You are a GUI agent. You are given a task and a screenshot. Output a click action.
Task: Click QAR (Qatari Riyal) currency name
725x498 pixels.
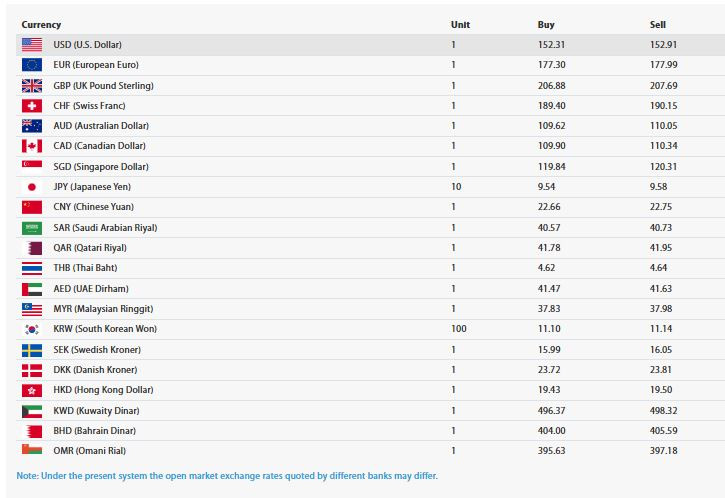point(90,248)
